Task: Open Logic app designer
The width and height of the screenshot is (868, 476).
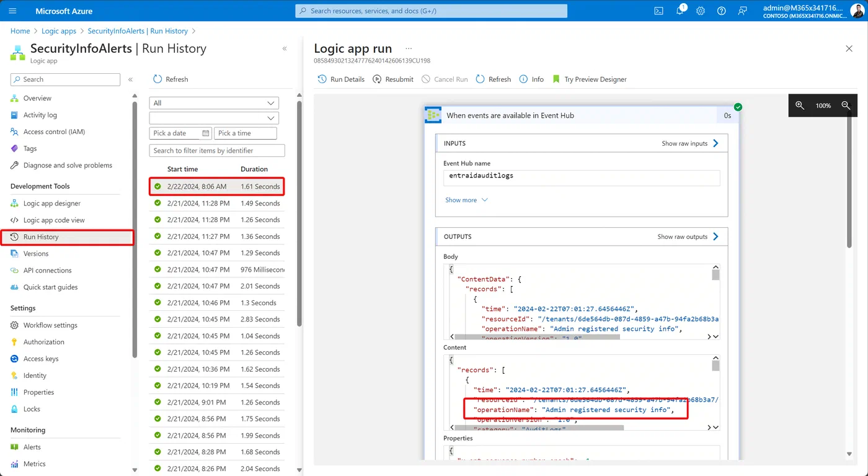Action: (x=52, y=204)
